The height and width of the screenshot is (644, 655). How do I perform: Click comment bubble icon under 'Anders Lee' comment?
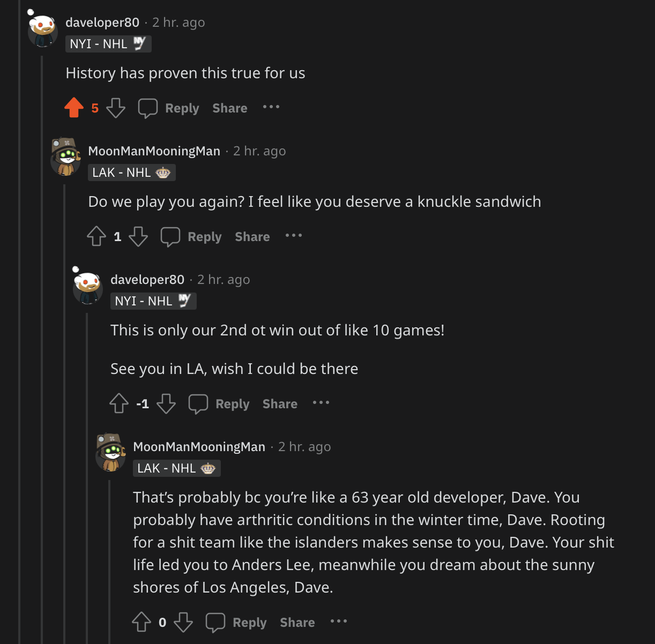[x=215, y=623]
